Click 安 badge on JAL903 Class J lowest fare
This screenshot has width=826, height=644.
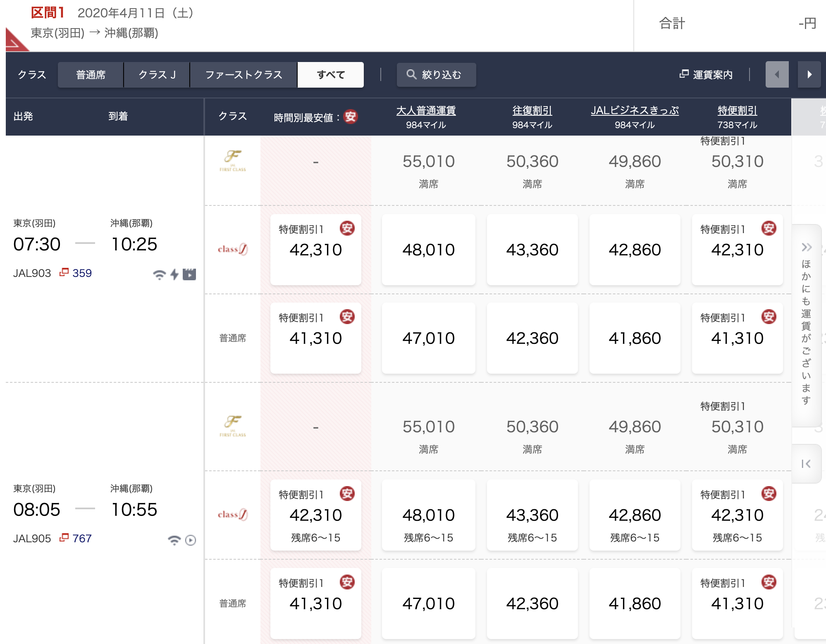pos(347,228)
